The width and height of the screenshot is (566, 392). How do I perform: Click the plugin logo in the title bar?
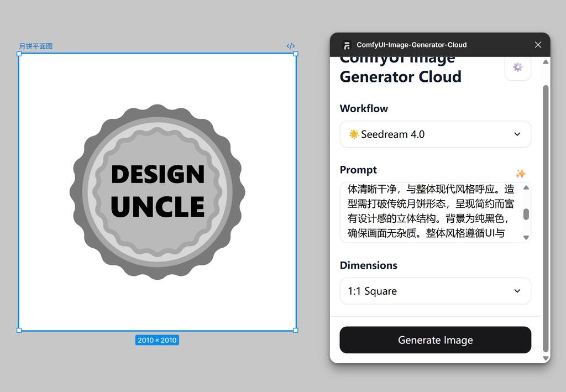tap(347, 45)
